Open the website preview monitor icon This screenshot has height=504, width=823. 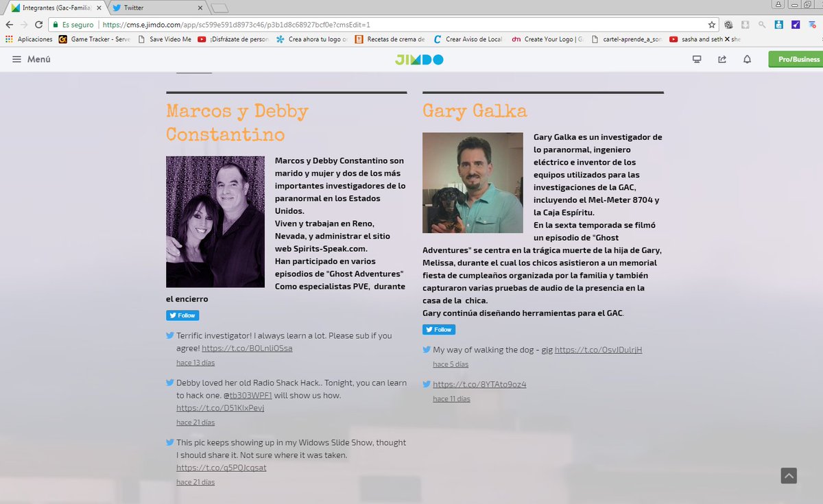[696, 60]
